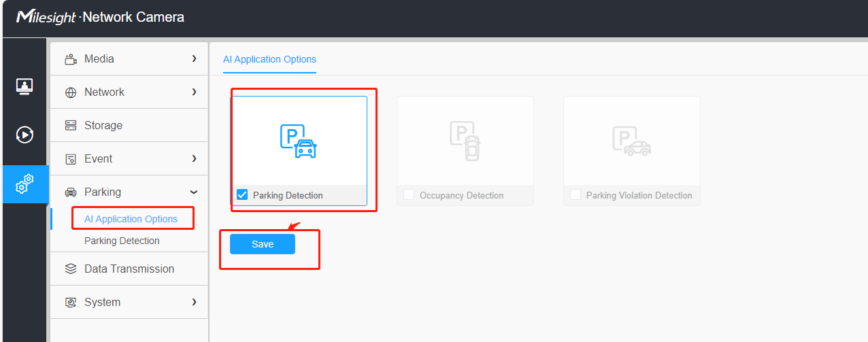Click the System wrench icon
This screenshot has width=868, height=342.
tap(71, 303)
